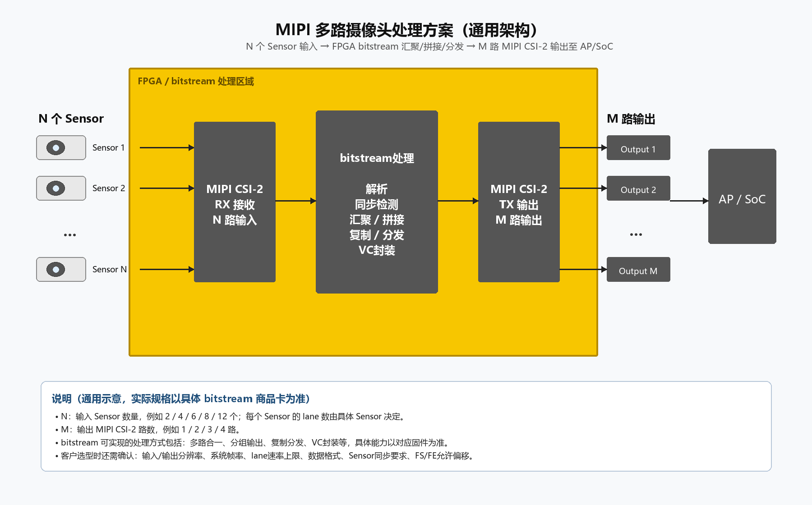Viewport: 812px width, 505px height.
Task: Select the Output 2 box
Action: (638, 188)
